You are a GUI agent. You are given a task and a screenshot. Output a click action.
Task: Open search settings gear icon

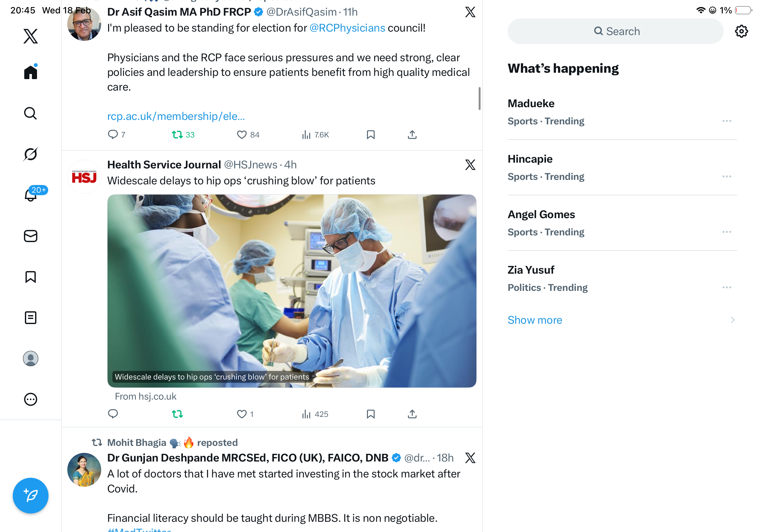pyautogui.click(x=741, y=32)
